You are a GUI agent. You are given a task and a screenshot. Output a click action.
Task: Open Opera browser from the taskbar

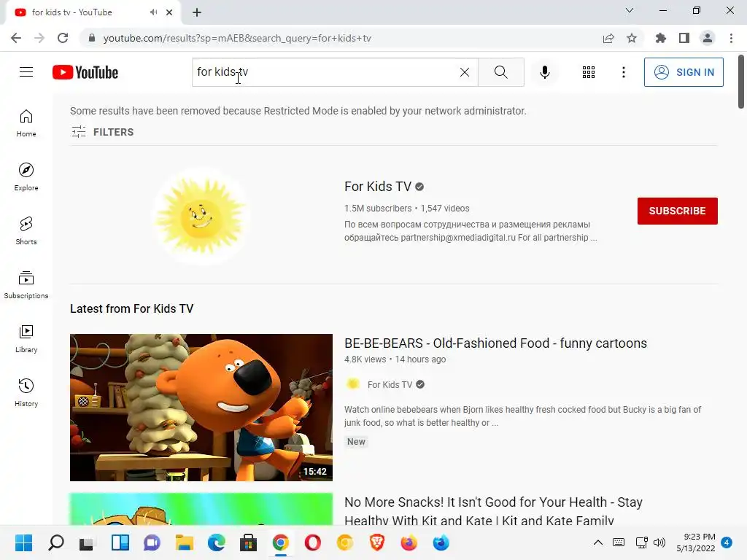pos(312,542)
